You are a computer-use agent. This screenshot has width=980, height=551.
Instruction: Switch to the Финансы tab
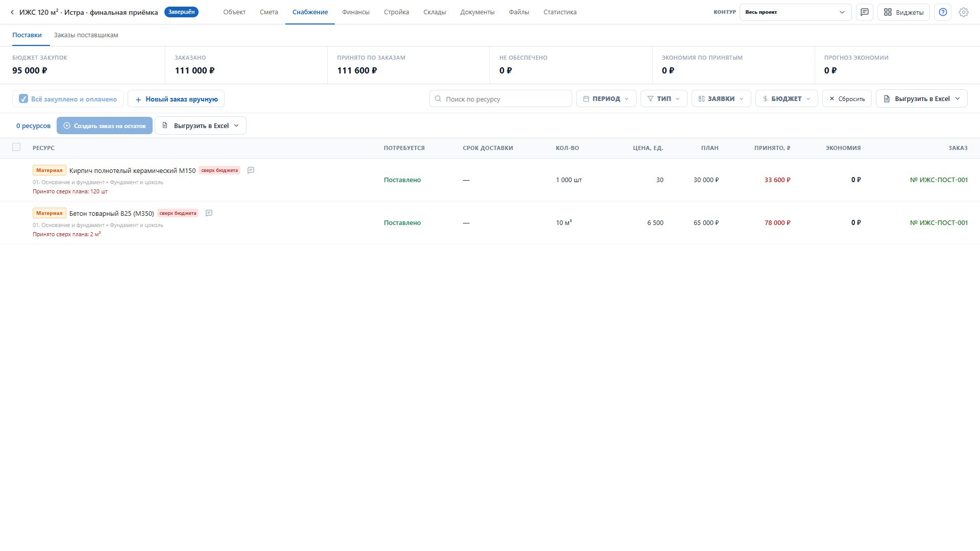click(356, 12)
